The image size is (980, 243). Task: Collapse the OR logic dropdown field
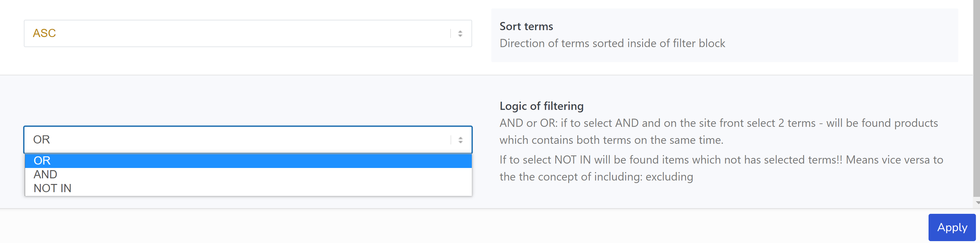click(247, 140)
